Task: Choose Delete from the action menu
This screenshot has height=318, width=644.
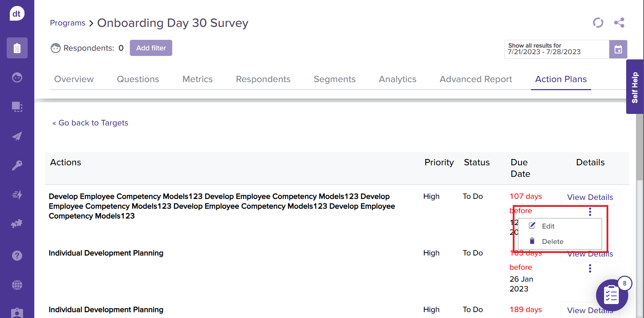Action: click(552, 241)
